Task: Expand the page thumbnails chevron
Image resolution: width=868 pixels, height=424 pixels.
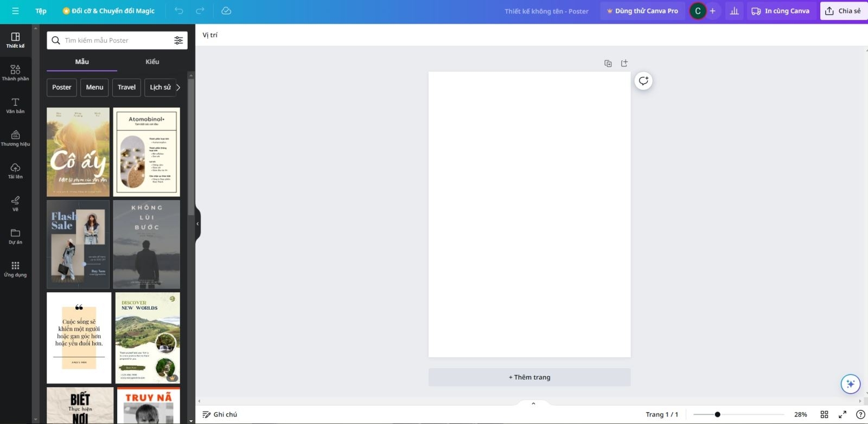Action: [533, 403]
